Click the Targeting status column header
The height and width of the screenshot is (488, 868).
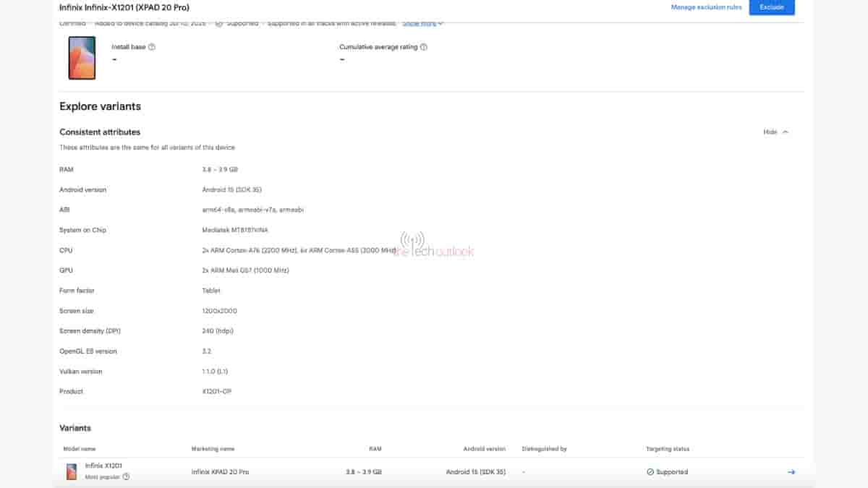(667, 449)
